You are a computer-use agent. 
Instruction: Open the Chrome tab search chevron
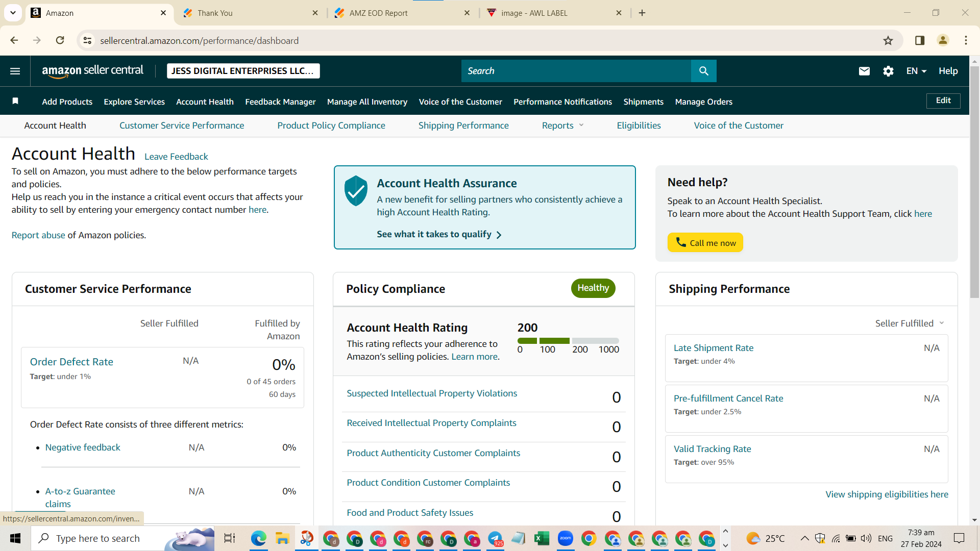tap(13, 13)
